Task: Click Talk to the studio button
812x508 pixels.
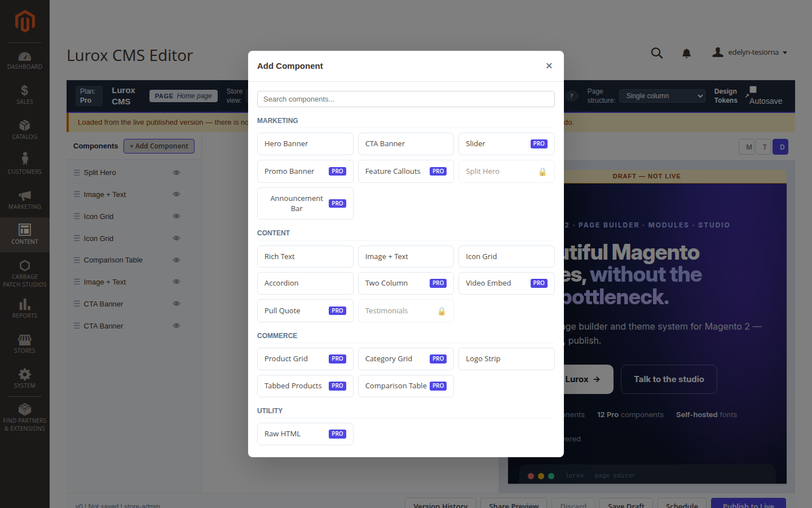Action: [669, 379]
